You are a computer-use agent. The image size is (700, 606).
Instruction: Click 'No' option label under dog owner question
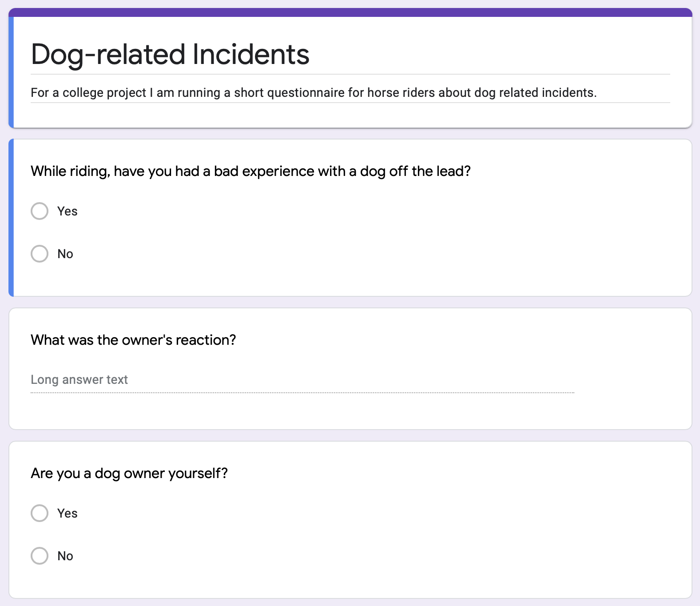(65, 556)
